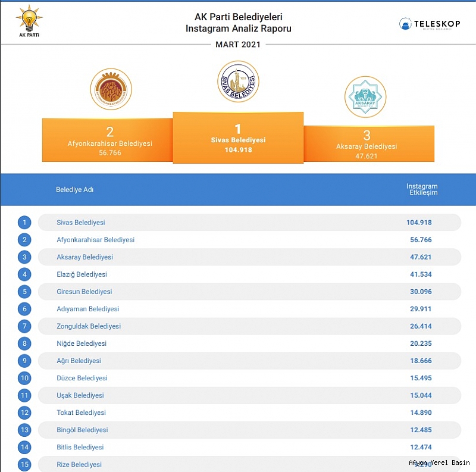
Task: Open the Zonguldak Belediyesi row
Action: [88, 326]
